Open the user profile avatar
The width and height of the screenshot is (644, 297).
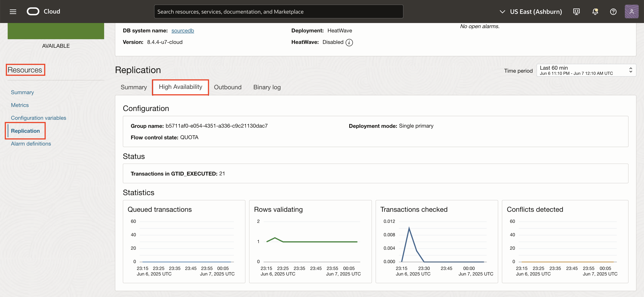click(632, 12)
